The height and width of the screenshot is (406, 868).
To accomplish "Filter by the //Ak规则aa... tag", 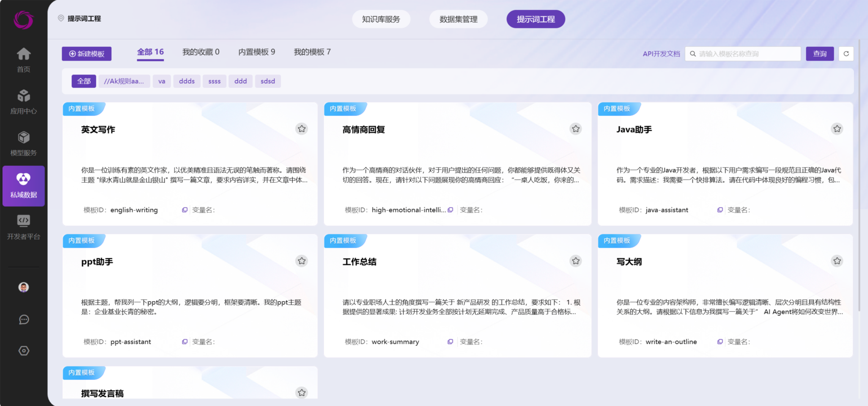I will pyautogui.click(x=124, y=81).
